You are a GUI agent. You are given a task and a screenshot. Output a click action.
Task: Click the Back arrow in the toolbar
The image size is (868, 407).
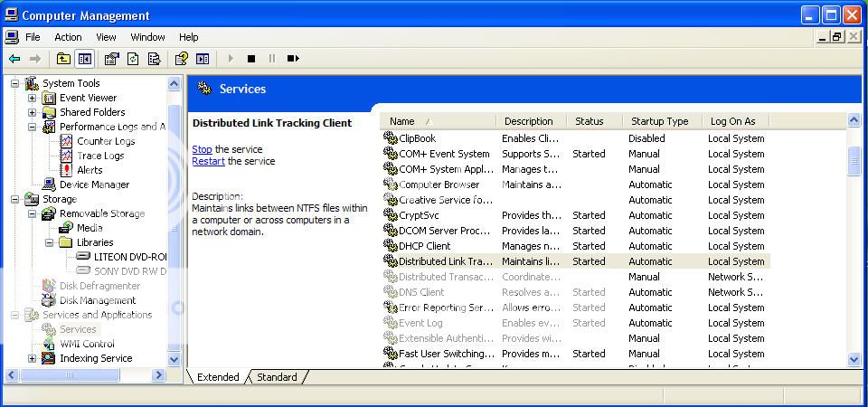point(14,59)
